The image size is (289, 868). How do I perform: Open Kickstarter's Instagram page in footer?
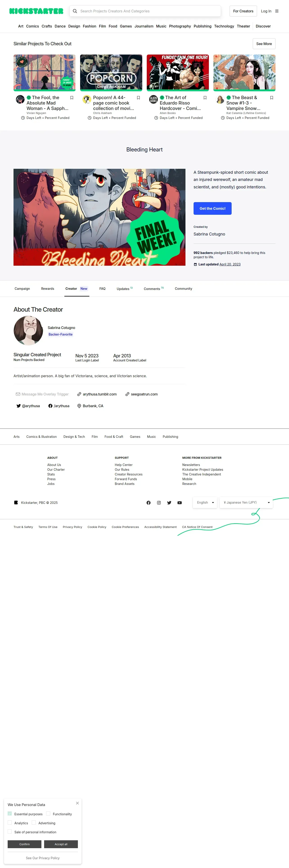tap(159, 503)
